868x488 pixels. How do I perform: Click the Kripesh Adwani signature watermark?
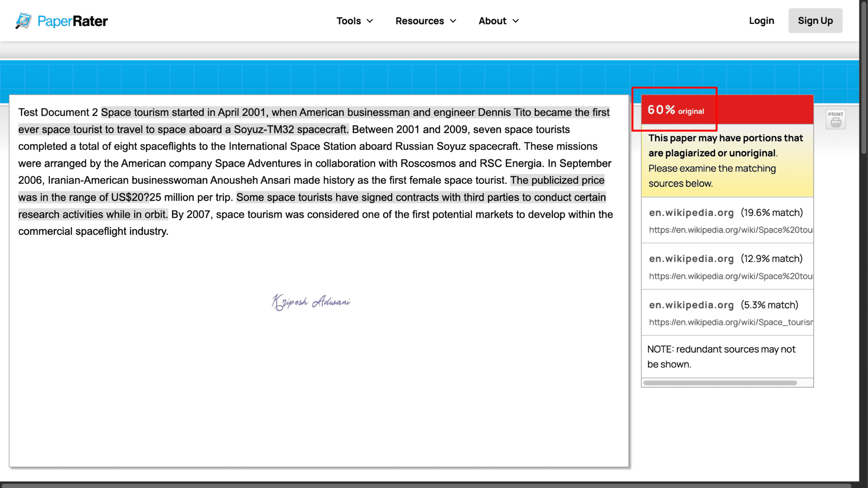click(311, 302)
